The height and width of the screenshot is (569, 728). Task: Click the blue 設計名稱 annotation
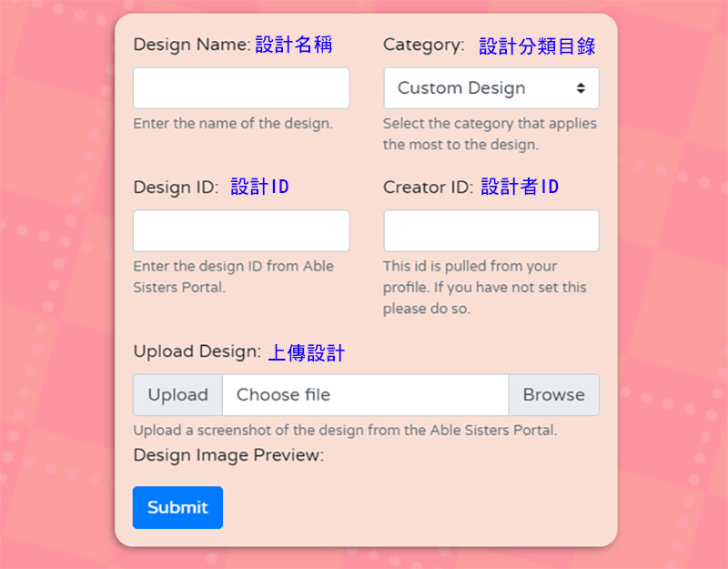click(294, 45)
